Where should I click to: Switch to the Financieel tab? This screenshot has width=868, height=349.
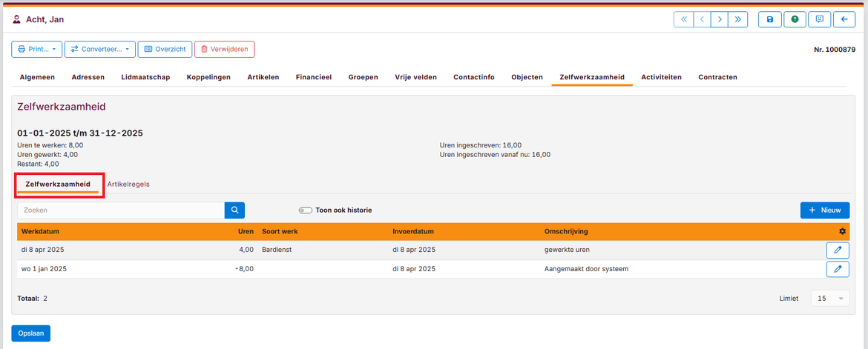pos(313,77)
